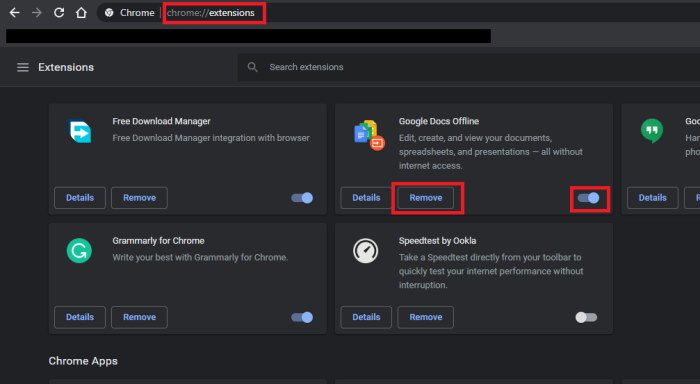Remove the Google Docs Offline extension
Image resolution: width=700 pixels, height=384 pixels.
426,198
